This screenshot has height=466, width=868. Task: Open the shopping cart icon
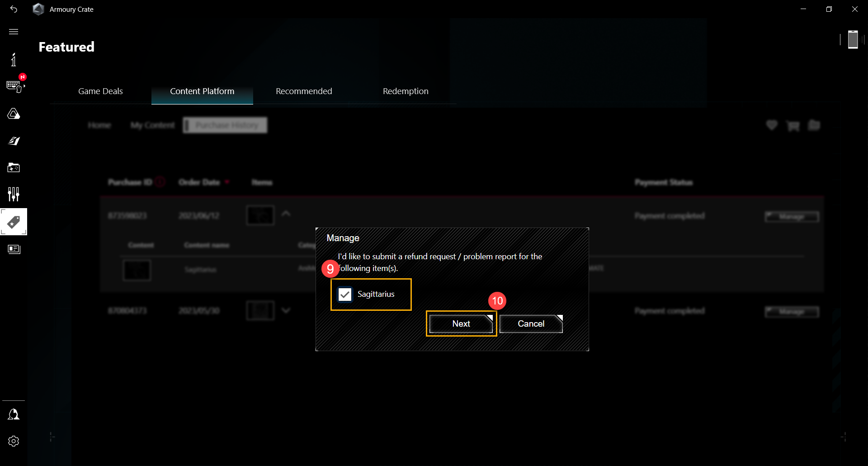(x=793, y=126)
